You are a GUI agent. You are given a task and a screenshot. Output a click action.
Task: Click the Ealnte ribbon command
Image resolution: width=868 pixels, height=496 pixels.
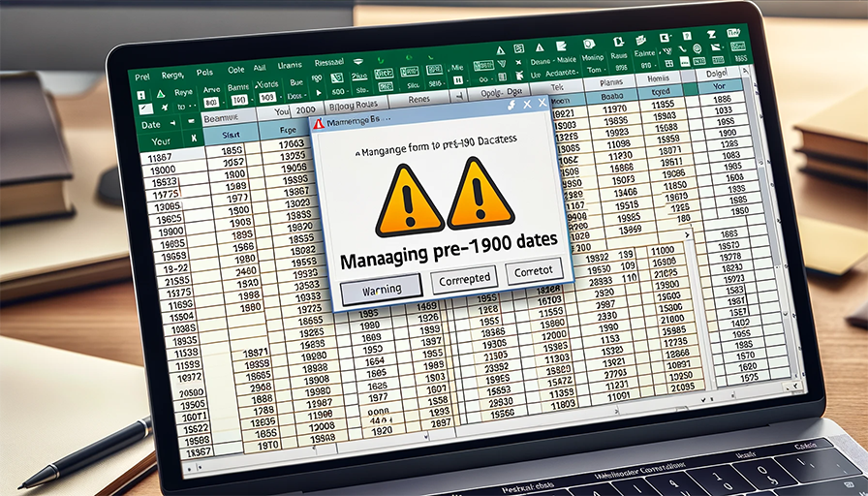[x=644, y=53]
